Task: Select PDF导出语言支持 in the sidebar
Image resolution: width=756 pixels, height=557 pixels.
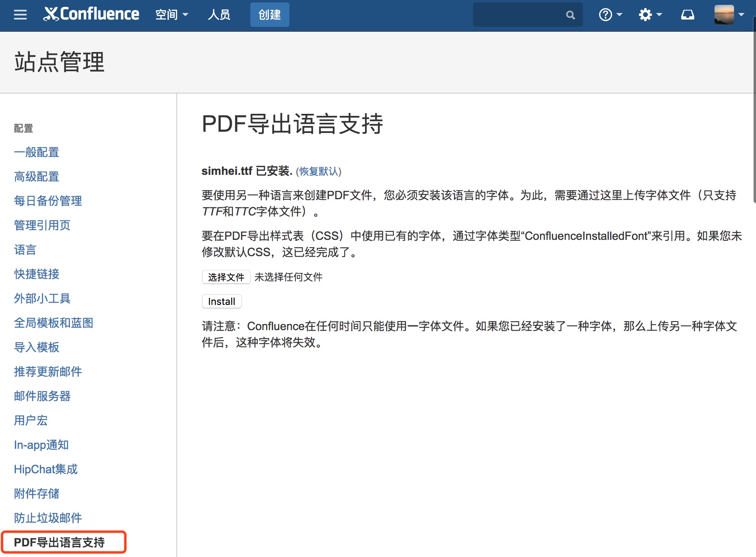Action: click(x=59, y=542)
